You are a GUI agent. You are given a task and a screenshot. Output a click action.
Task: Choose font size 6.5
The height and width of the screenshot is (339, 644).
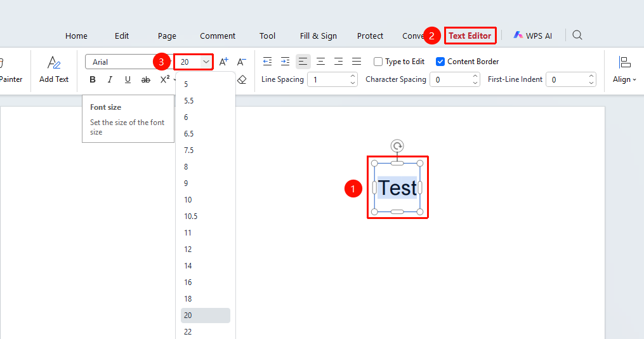coord(206,133)
